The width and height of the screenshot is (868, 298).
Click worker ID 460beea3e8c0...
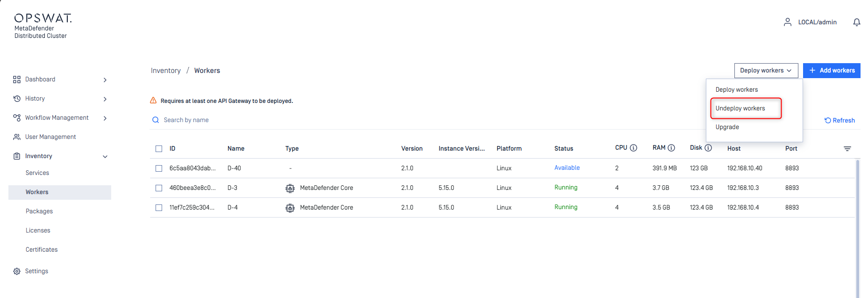pos(192,188)
